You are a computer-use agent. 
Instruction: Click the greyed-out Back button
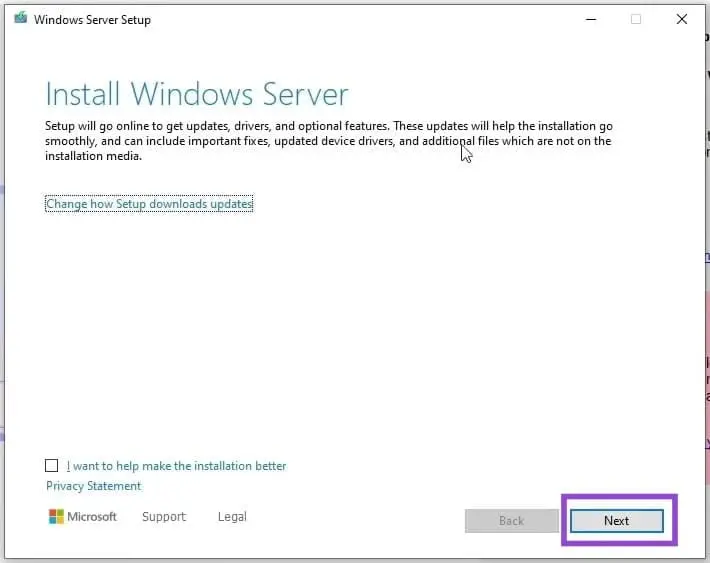[x=512, y=520]
